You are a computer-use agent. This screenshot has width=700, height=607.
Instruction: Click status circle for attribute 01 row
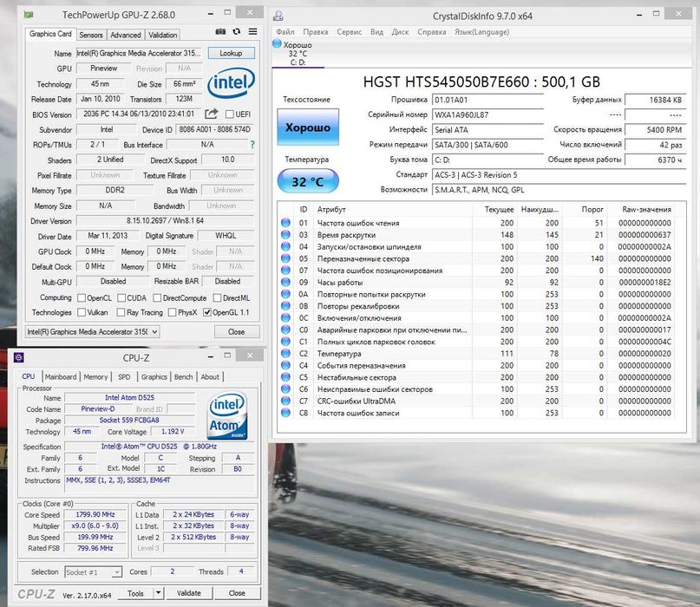click(x=285, y=222)
